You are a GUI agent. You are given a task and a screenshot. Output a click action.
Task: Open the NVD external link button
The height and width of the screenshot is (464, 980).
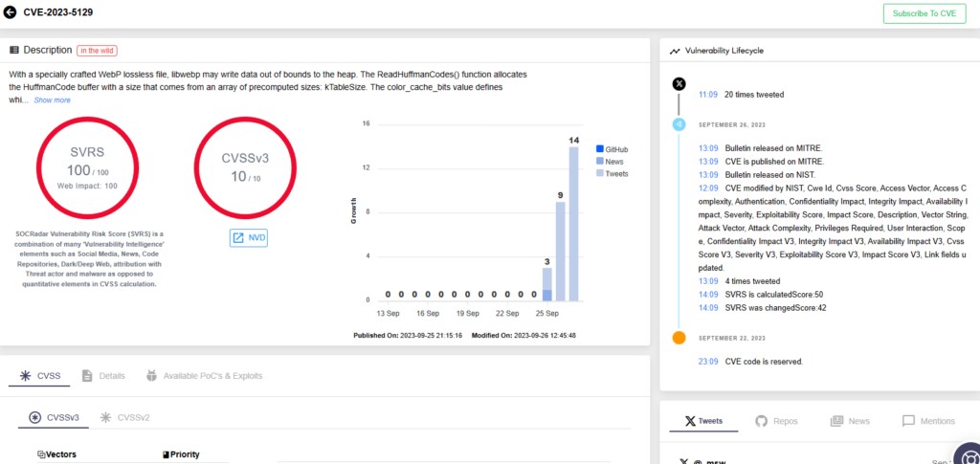click(248, 237)
